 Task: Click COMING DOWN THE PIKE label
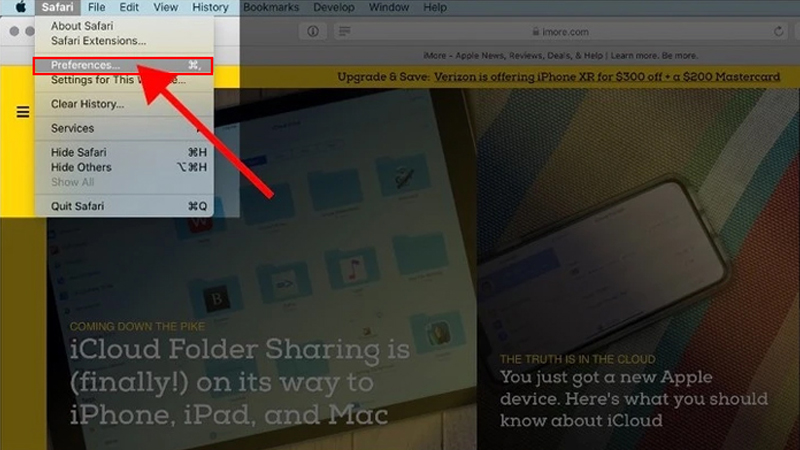[137, 327]
